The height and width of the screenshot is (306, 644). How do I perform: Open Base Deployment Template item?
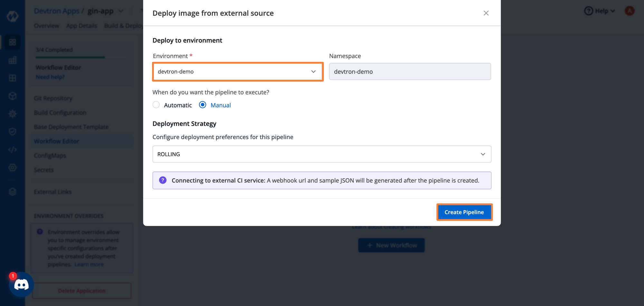tap(71, 127)
